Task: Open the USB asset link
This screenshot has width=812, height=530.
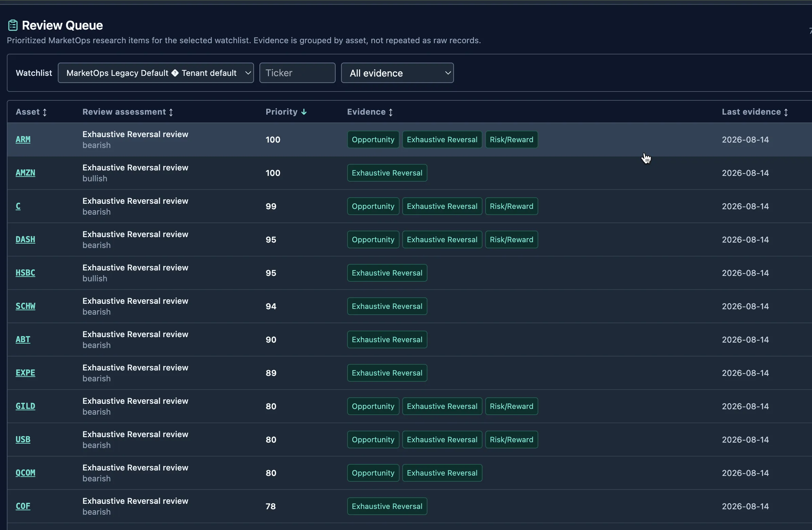Action: (23, 440)
